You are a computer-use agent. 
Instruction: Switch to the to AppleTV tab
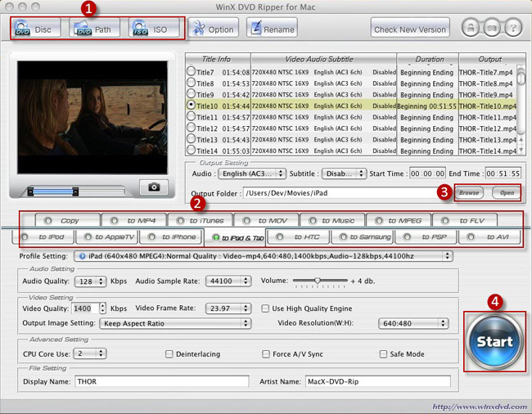(x=107, y=236)
